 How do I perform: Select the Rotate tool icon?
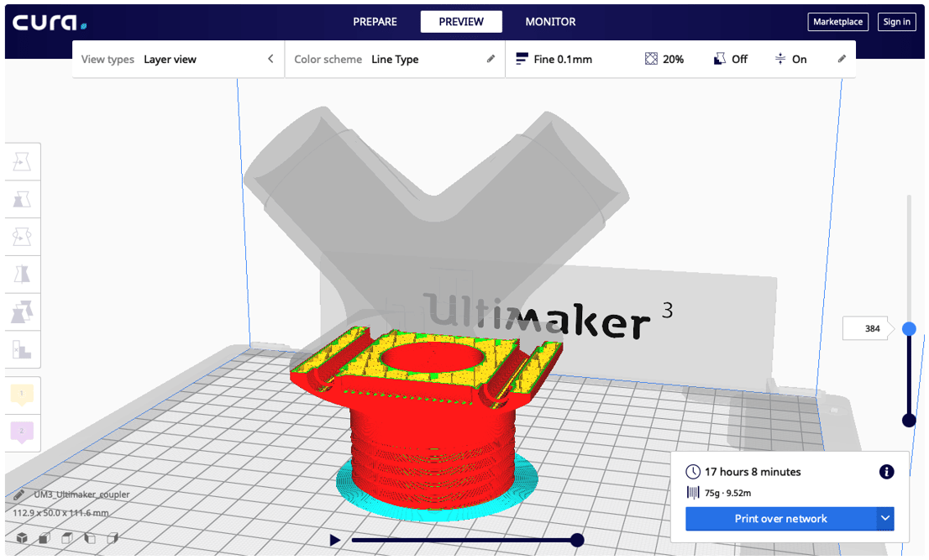click(x=22, y=237)
